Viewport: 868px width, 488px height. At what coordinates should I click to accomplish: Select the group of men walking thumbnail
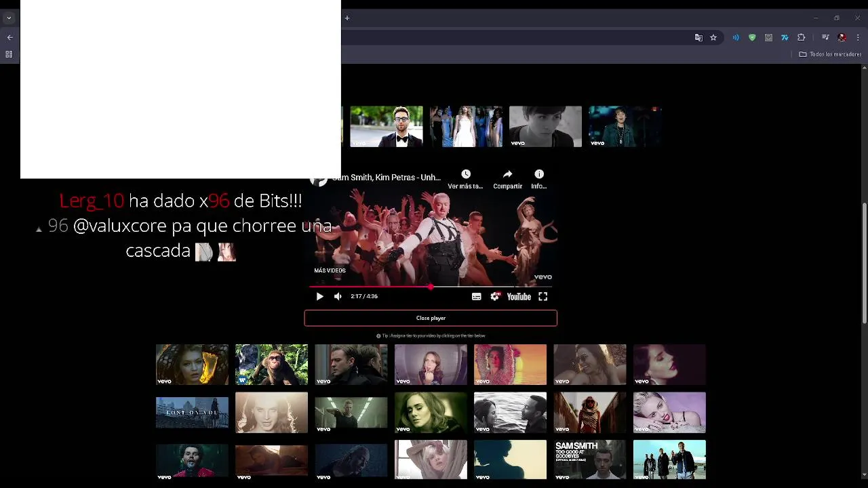(x=669, y=460)
